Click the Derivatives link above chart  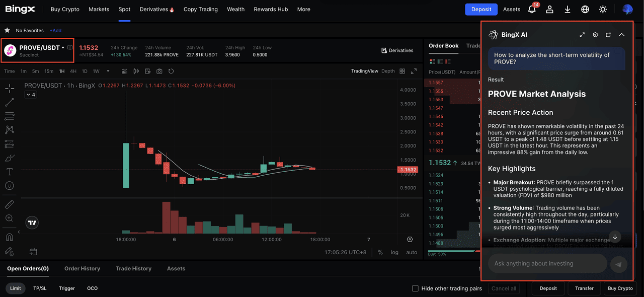397,50
